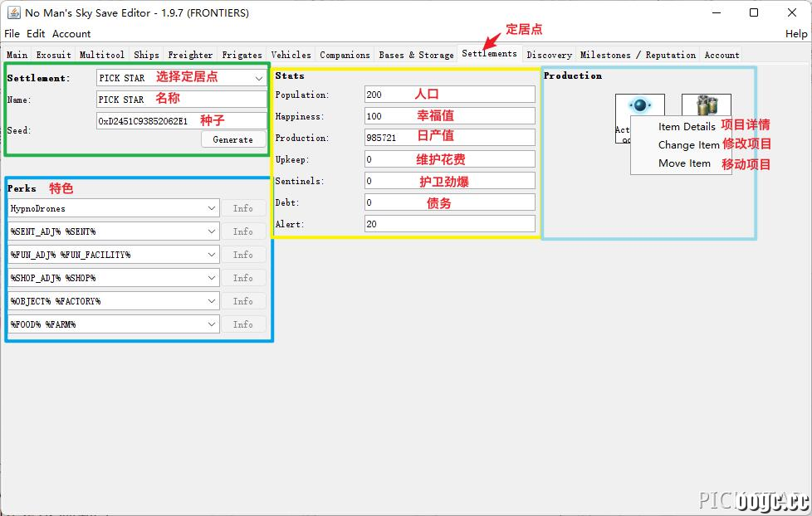Viewport: 812px width, 516px height.
Task: Choose Item Details in context menu
Action: (687, 126)
